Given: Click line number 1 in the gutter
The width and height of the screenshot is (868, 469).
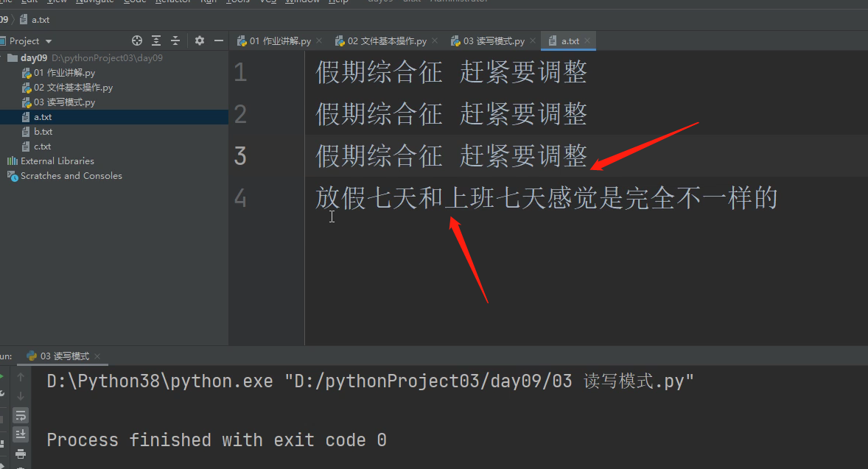Looking at the screenshot, I should (240, 72).
